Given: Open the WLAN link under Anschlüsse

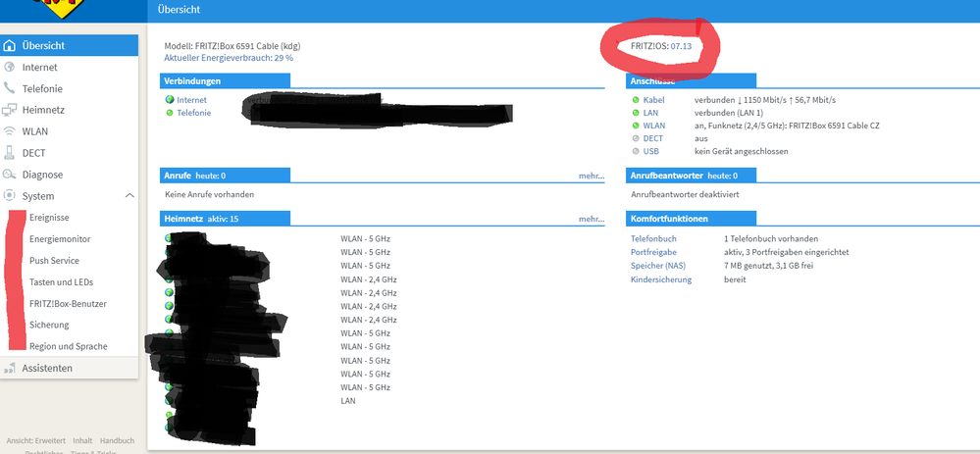Looking at the screenshot, I should tap(654, 126).
